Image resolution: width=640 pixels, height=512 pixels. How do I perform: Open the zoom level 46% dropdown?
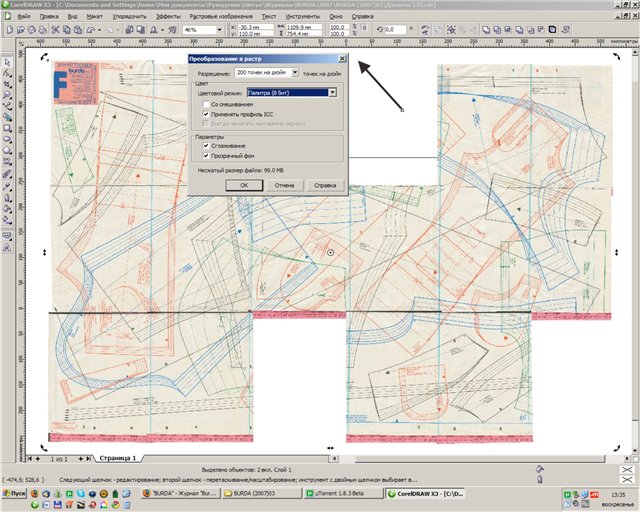(219, 30)
